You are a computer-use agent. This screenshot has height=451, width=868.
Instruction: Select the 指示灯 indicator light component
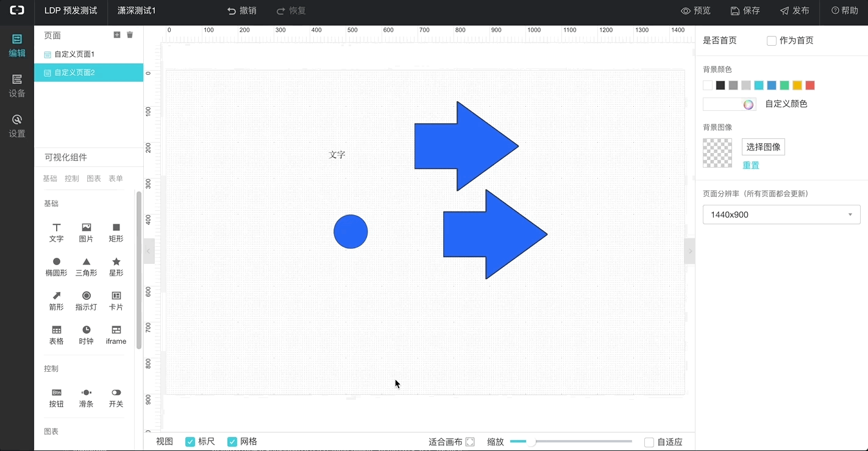click(x=86, y=296)
